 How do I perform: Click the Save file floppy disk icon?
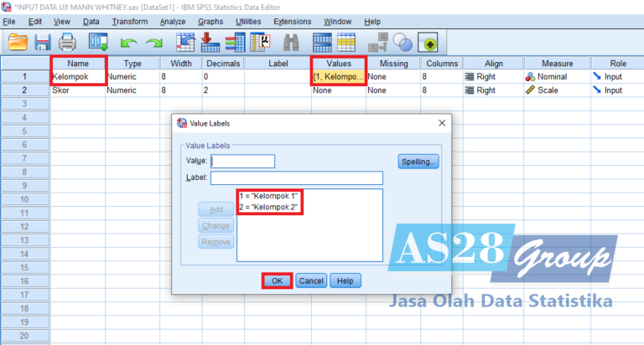[43, 42]
